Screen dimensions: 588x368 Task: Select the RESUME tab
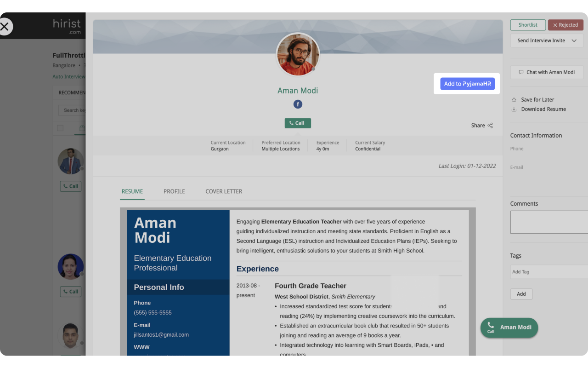(x=132, y=191)
